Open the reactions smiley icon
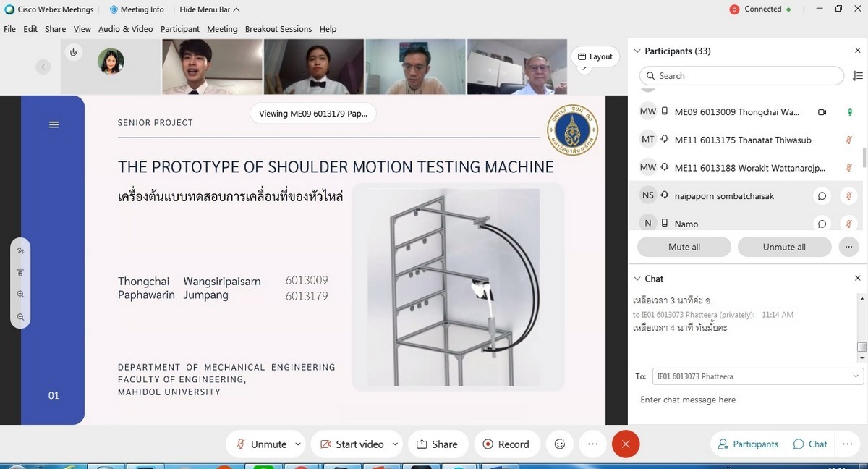The image size is (868, 469). [x=559, y=444]
